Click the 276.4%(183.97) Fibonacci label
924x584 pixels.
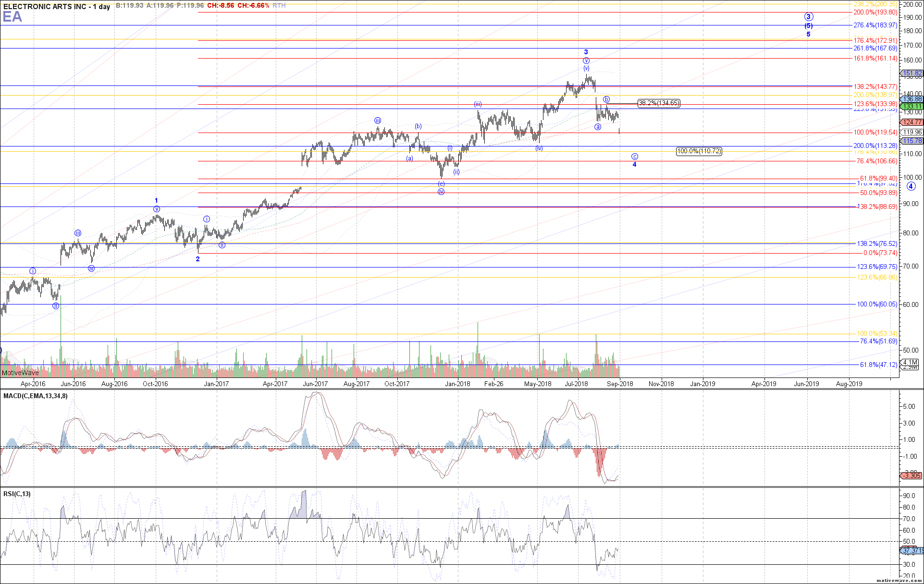875,25
